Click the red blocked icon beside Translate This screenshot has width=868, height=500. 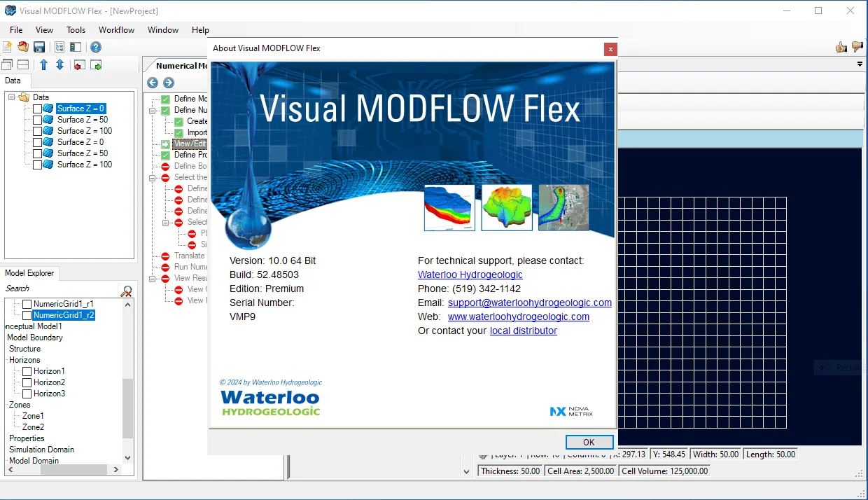coord(166,256)
